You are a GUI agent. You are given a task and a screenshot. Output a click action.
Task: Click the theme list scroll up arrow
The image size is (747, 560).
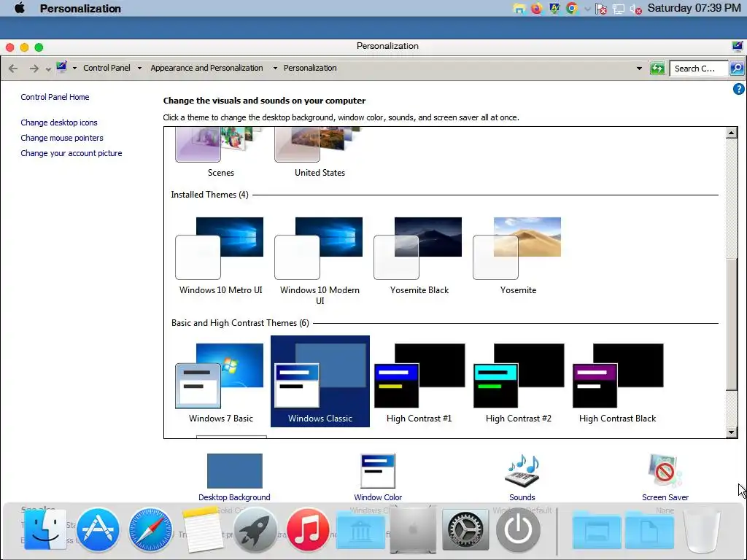(x=731, y=133)
